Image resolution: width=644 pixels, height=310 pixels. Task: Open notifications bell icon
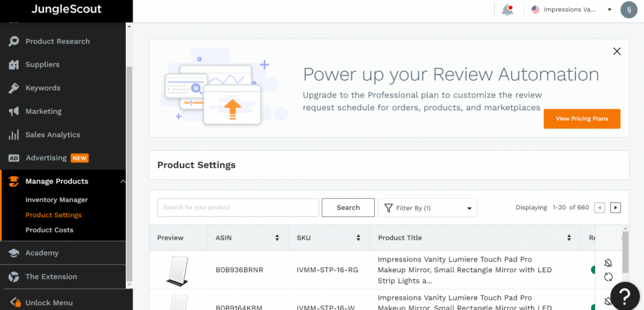click(x=508, y=10)
